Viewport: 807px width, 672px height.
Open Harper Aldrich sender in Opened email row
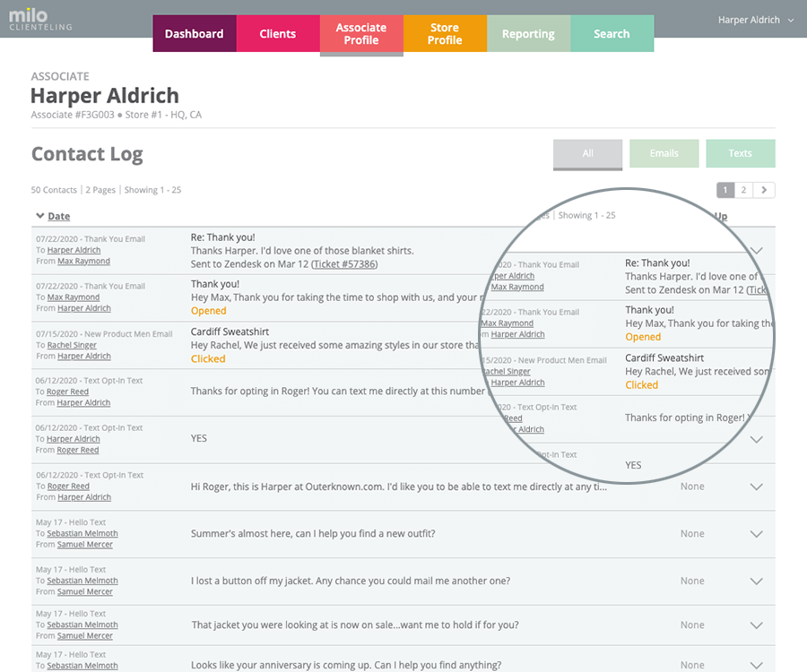84,308
